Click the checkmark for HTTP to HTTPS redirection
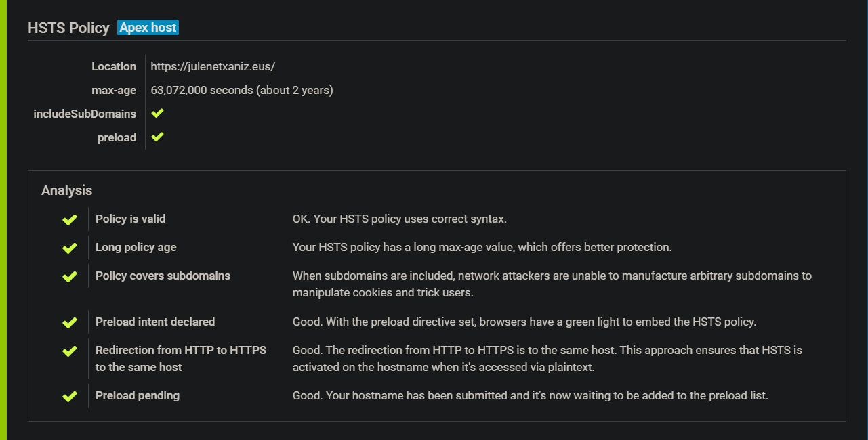Viewport: 868px width, 440px height. coord(68,351)
